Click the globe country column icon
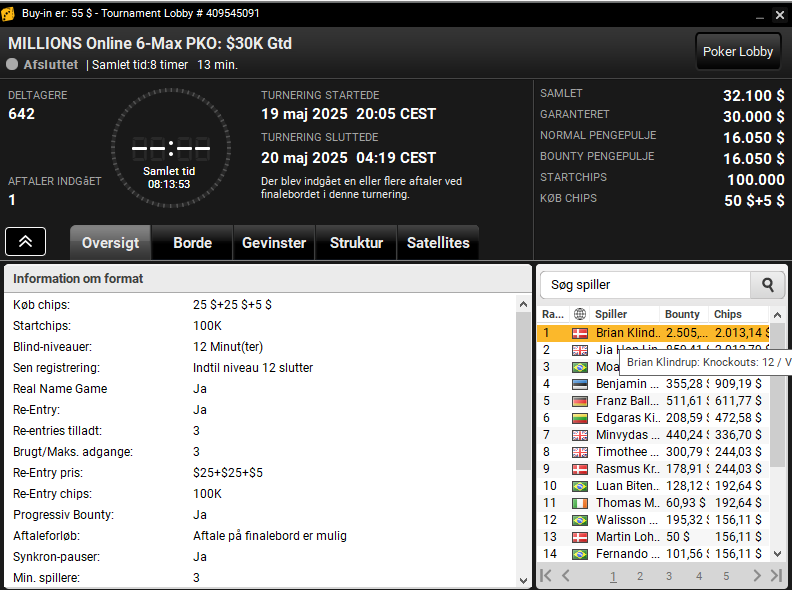792x590 pixels. click(580, 314)
